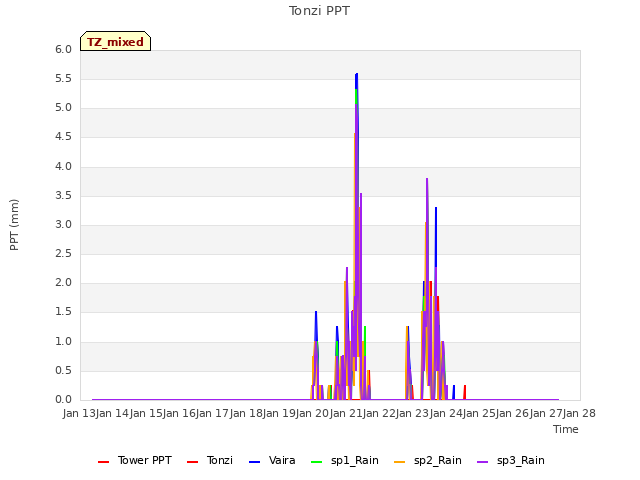Click the purple sp3_Rain legend swatch
The height and width of the screenshot is (480, 640).
[482, 462]
